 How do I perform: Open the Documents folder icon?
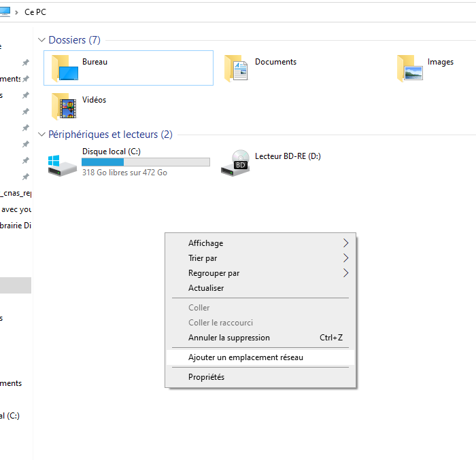(237, 69)
